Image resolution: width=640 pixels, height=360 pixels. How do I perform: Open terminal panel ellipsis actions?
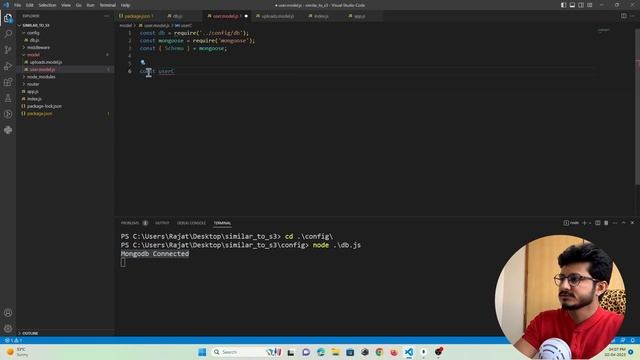click(x=615, y=223)
